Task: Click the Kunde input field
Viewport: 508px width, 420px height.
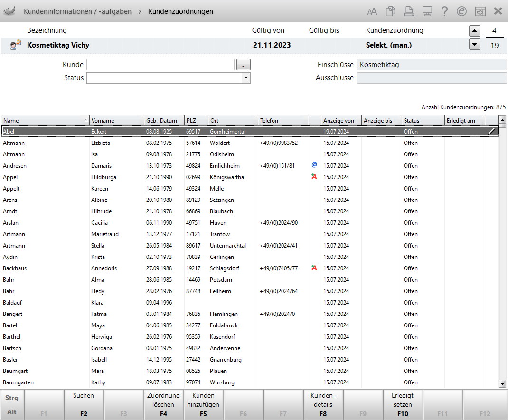Action: click(x=160, y=65)
